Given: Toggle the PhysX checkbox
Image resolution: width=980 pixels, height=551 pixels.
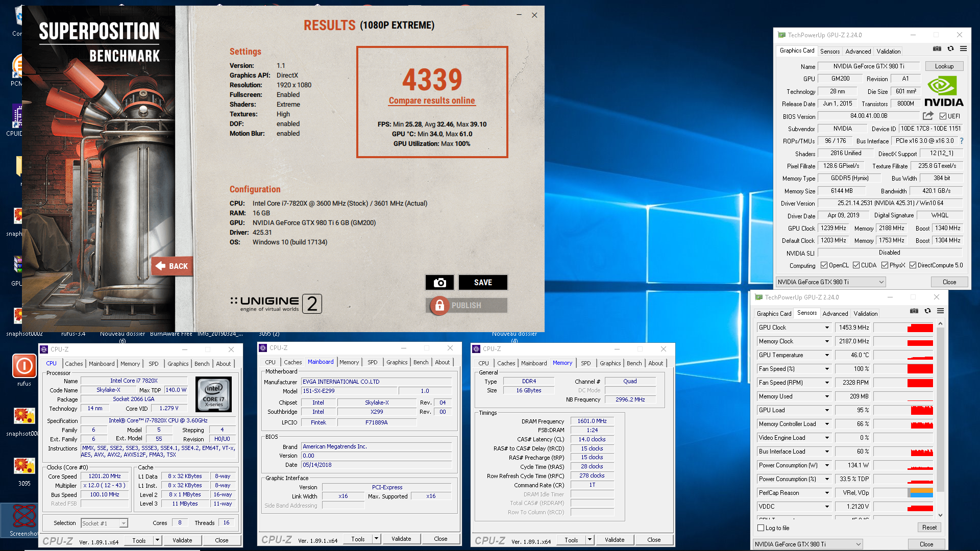Looking at the screenshot, I should (x=885, y=265).
